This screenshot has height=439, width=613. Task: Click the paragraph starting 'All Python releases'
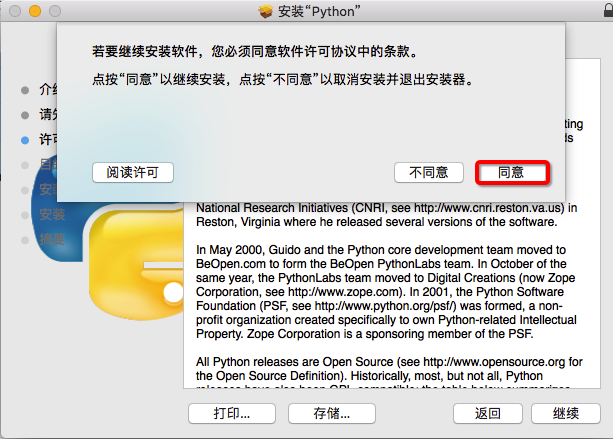coord(389,372)
